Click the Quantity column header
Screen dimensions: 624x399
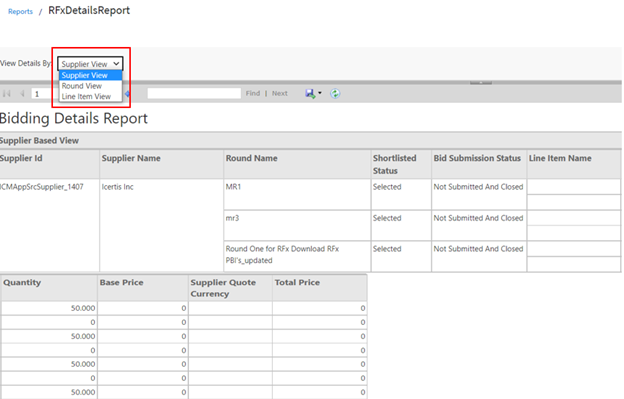tap(49, 288)
